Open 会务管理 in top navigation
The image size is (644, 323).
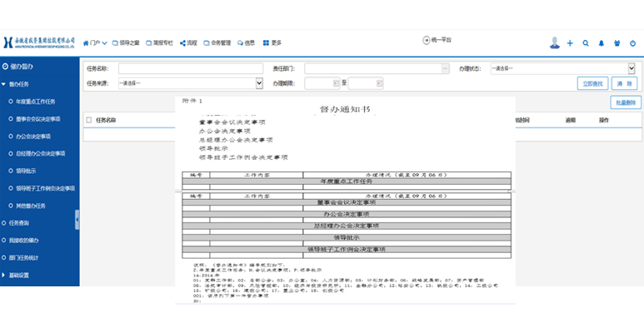[217, 42]
